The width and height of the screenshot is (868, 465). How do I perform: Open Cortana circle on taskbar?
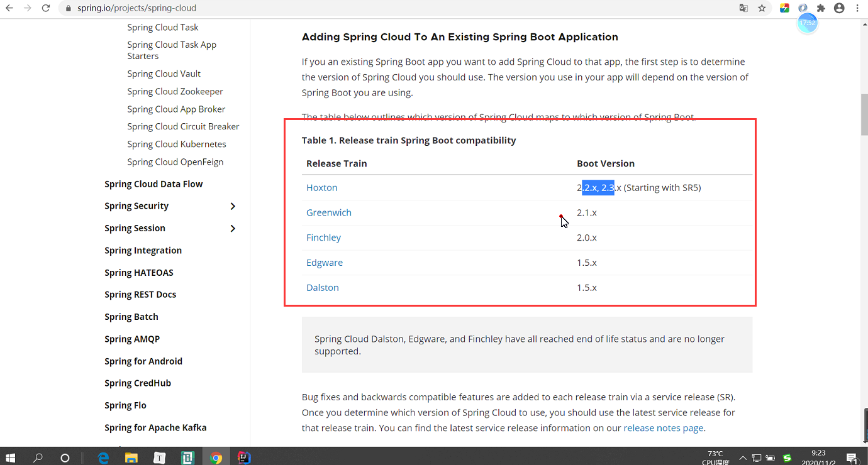click(65, 457)
